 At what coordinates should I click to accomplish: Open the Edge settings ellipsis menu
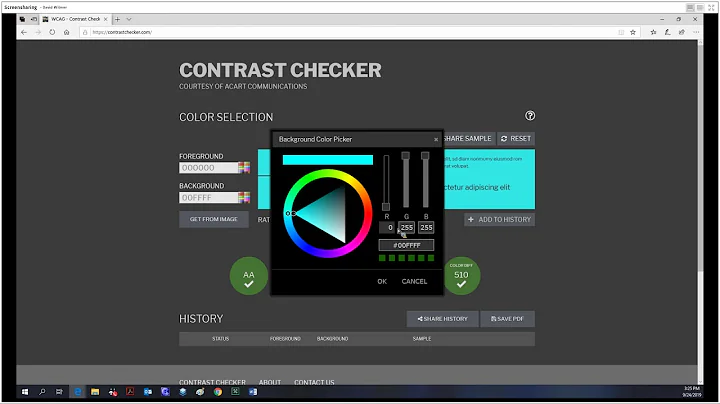click(696, 32)
